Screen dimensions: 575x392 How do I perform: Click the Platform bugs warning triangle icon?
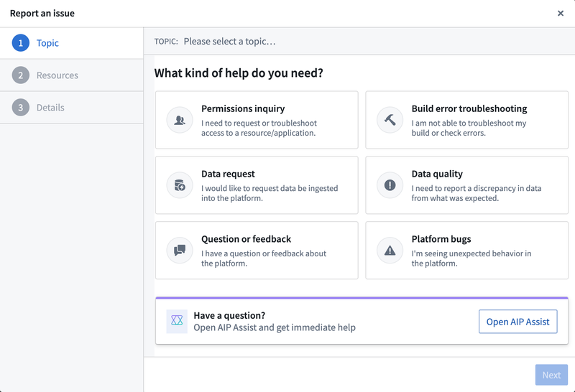click(x=390, y=251)
